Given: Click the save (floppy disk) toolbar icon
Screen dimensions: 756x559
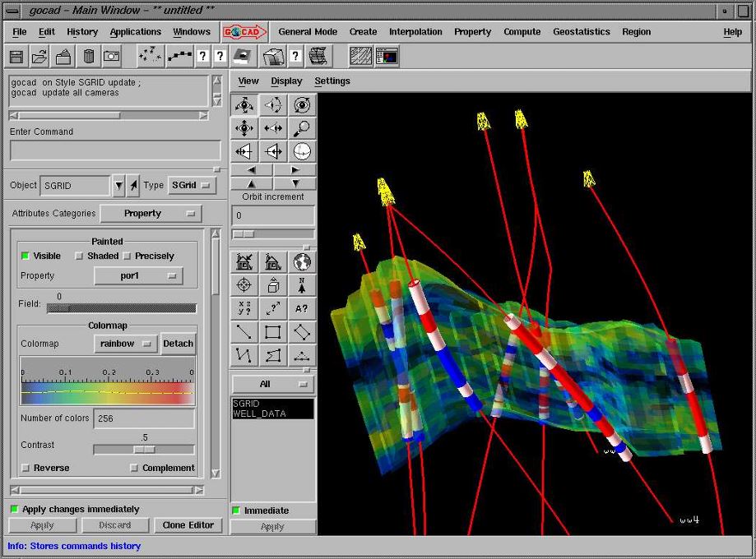Looking at the screenshot, I should pos(16,57).
